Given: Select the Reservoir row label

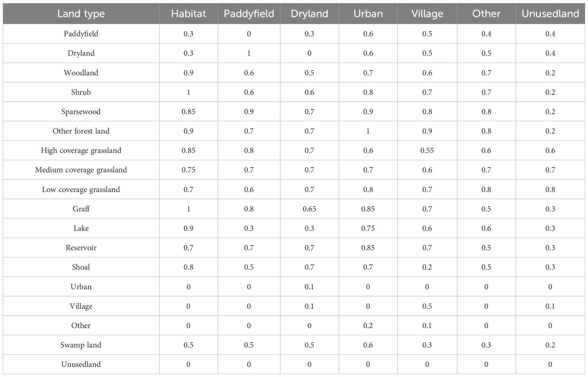Looking at the screenshot, I should point(81,248).
